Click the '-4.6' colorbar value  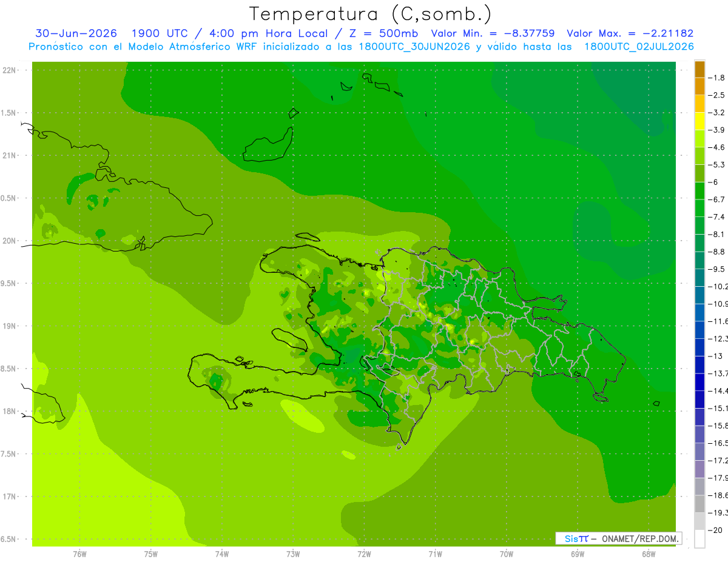(x=716, y=147)
